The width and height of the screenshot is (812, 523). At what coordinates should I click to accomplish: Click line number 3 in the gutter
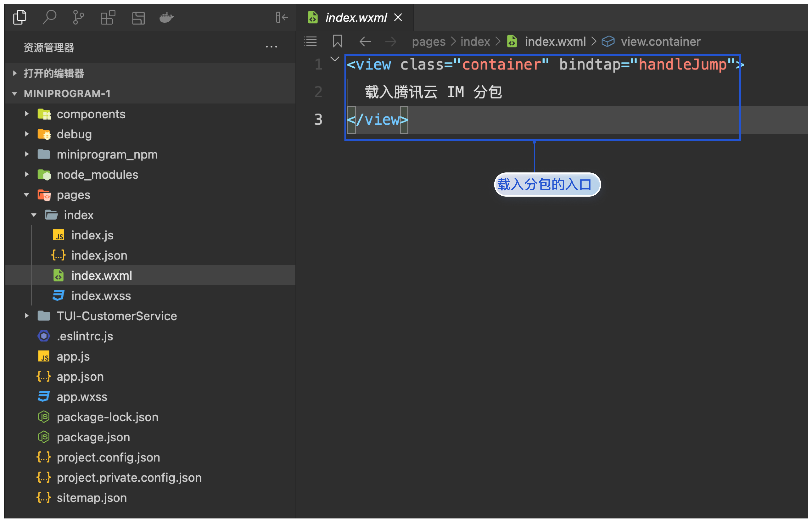318,120
